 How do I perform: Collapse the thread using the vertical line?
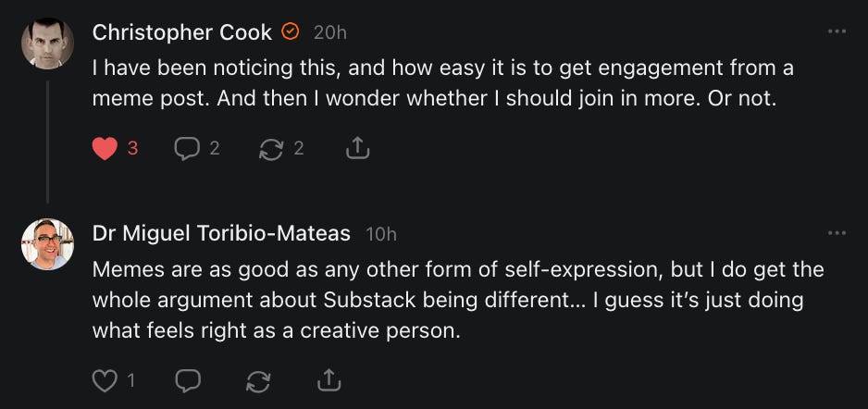(47, 139)
